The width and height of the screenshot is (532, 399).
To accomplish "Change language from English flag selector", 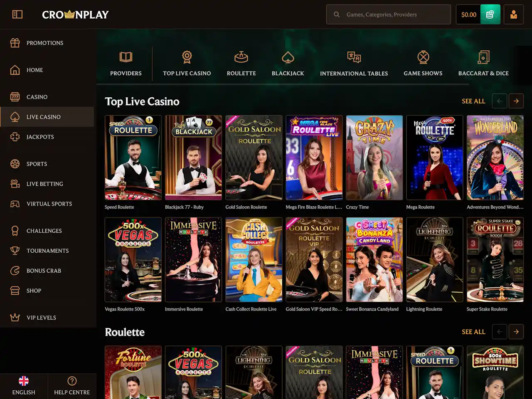I will (x=24, y=385).
